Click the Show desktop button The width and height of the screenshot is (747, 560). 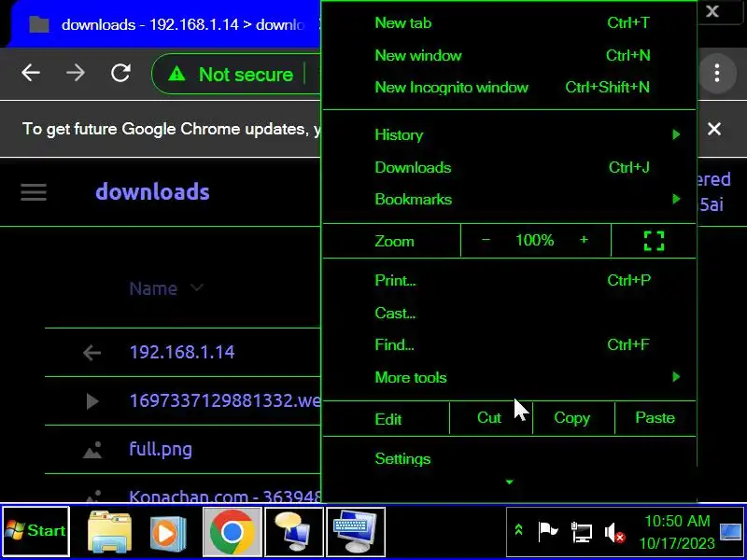point(731,532)
